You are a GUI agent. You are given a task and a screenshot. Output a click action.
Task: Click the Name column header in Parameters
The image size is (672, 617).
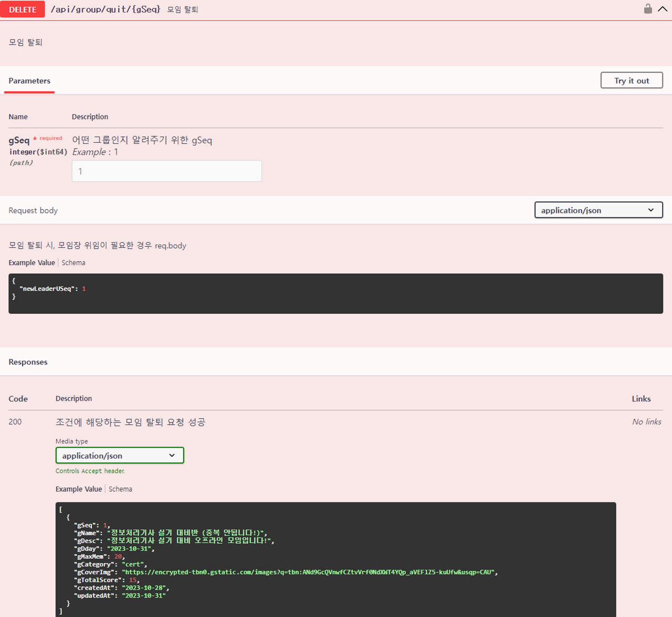18,116
